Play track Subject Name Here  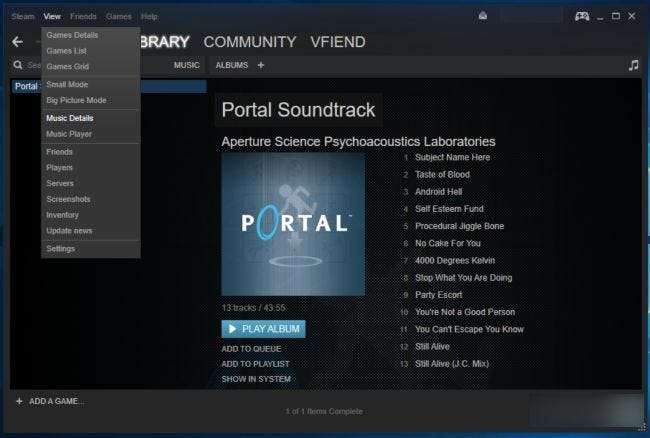tap(453, 157)
